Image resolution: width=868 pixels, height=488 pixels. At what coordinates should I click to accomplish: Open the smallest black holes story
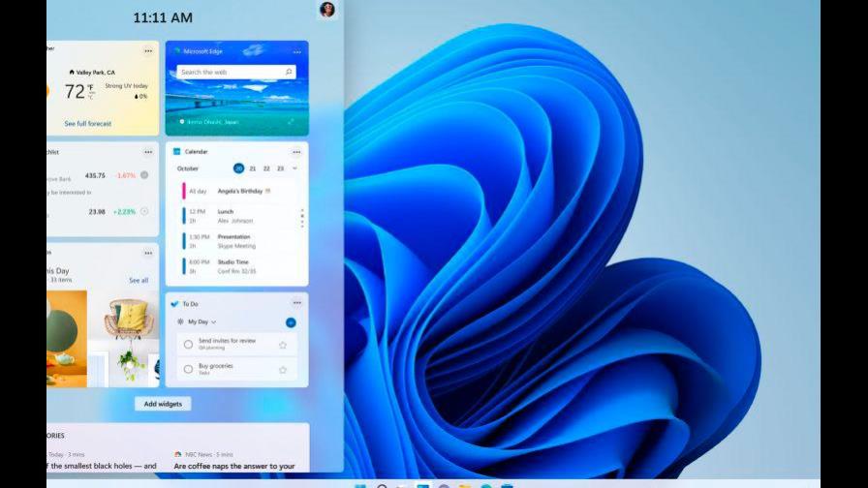click(x=102, y=466)
